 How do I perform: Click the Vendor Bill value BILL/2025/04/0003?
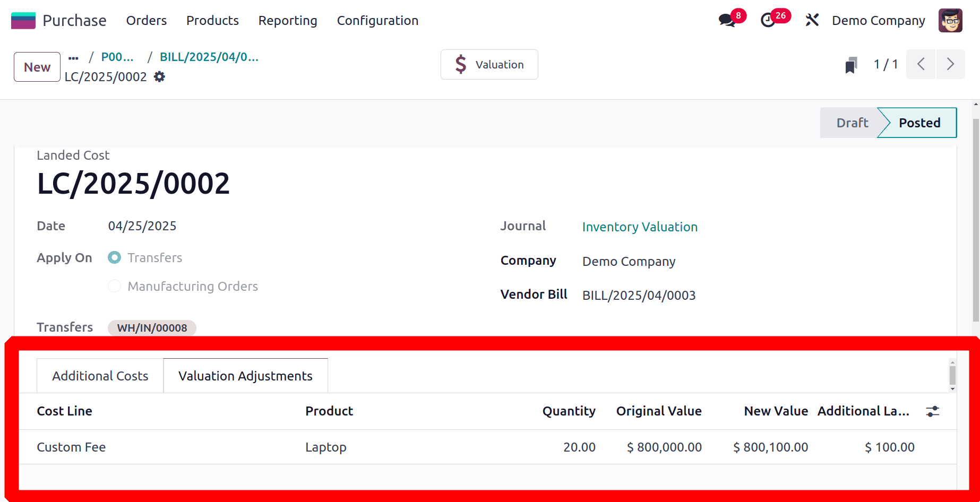639,296
